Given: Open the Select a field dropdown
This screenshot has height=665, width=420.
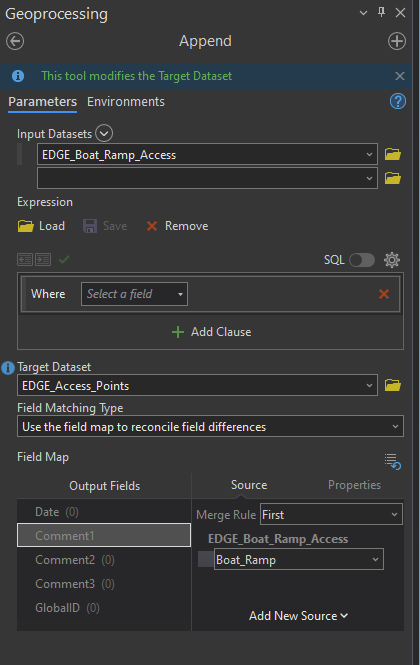Looking at the screenshot, I should tap(134, 294).
